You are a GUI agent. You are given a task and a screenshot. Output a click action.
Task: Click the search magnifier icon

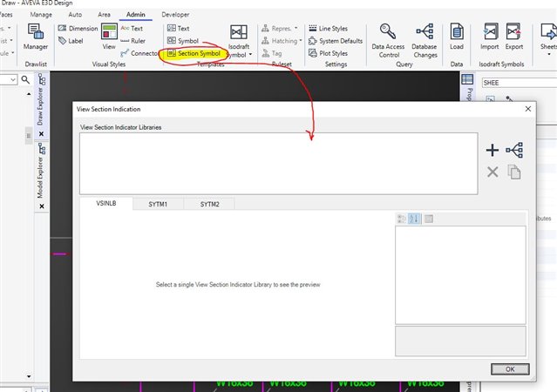pyautogui.click(x=25, y=79)
